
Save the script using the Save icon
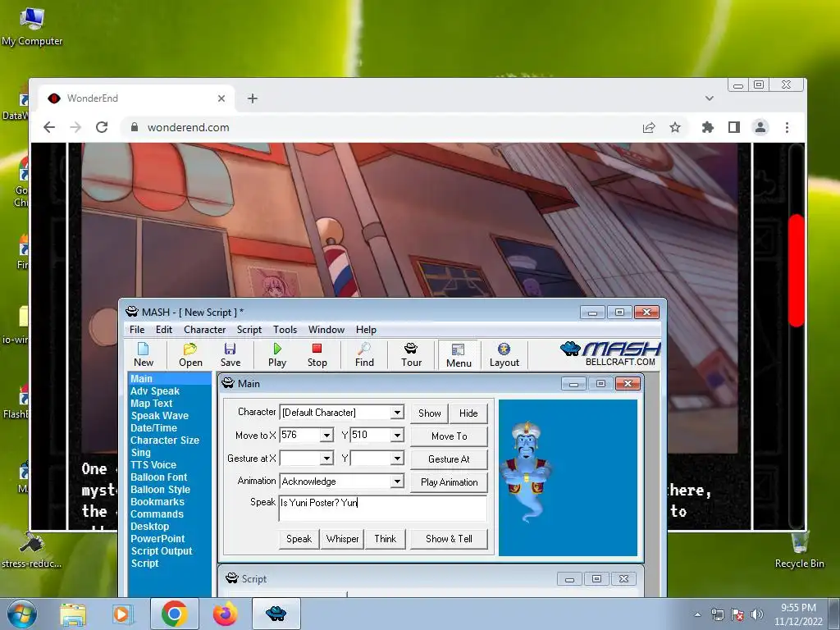231,354
